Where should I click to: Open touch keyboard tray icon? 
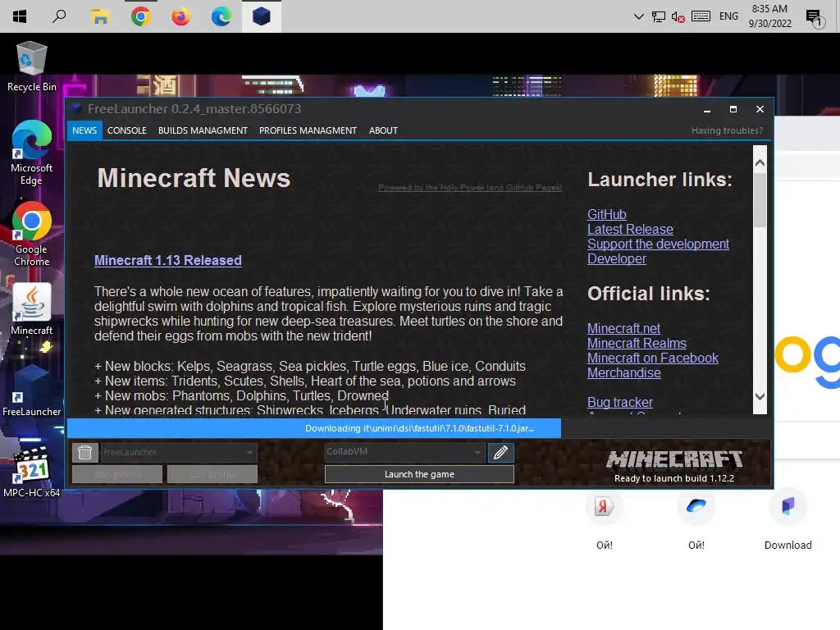coord(701,16)
